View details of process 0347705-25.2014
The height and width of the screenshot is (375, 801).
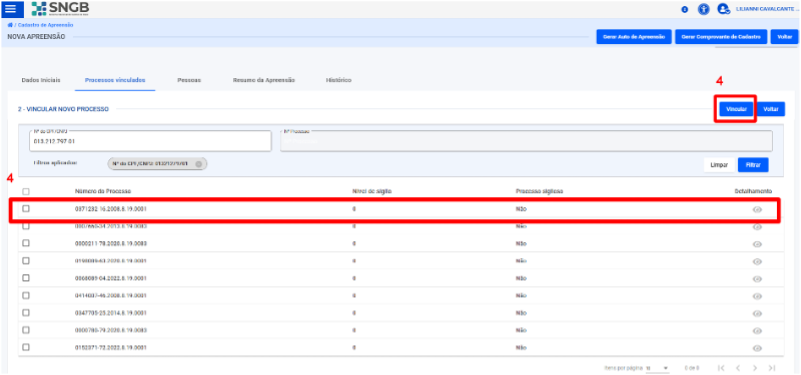[x=757, y=313]
